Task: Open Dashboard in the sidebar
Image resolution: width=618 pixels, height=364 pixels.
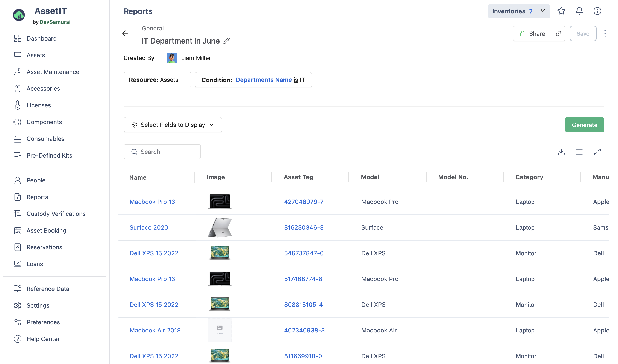Action: 41,39
